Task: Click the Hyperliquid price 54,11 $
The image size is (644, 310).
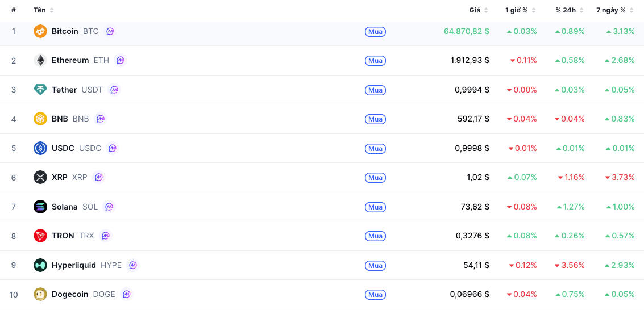Action: pos(476,265)
